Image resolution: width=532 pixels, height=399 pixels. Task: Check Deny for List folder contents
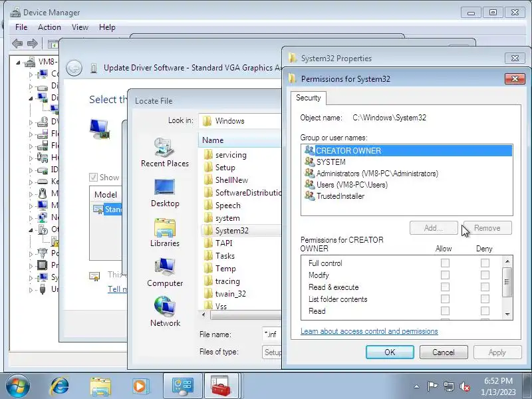[485, 299]
